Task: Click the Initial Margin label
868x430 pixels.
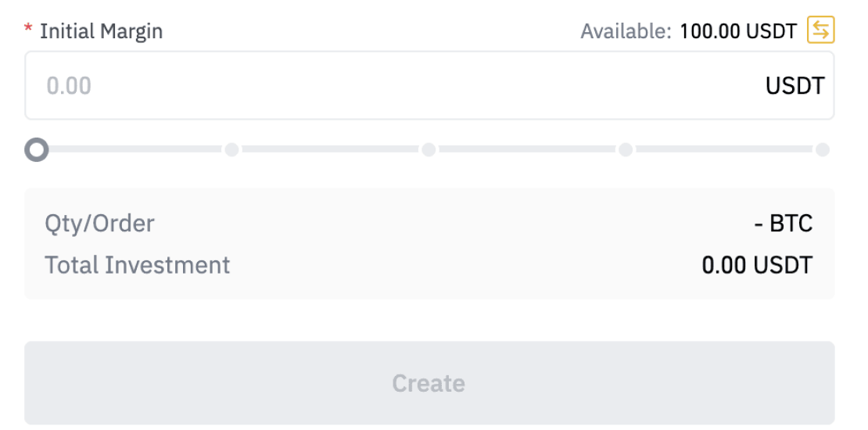Action: click(x=101, y=31)
